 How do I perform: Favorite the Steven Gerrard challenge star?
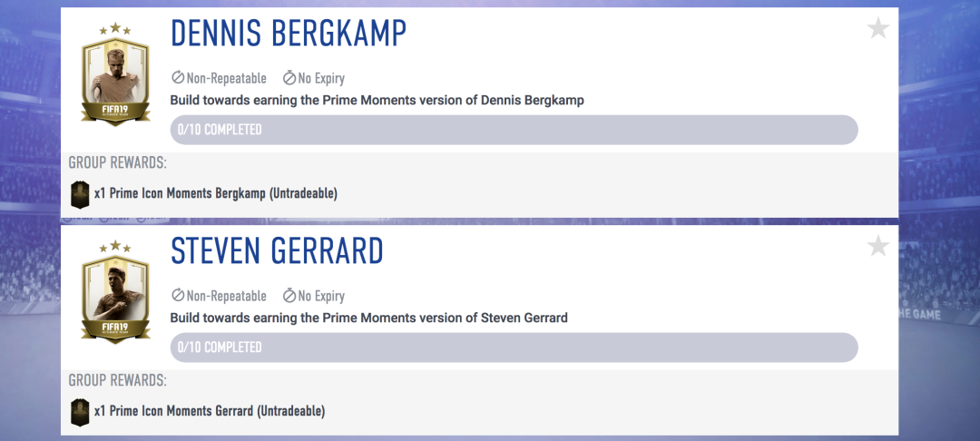878,246
